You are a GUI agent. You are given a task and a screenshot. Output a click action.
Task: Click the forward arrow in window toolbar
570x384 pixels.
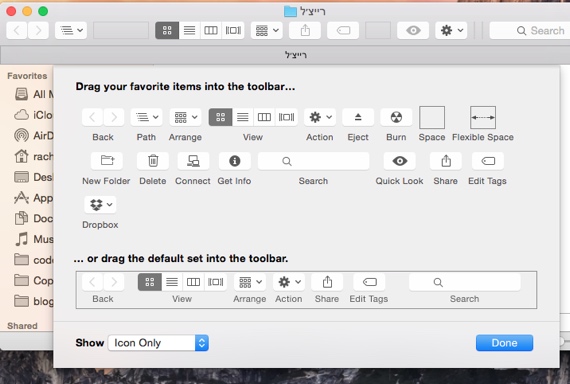(38, 30)
